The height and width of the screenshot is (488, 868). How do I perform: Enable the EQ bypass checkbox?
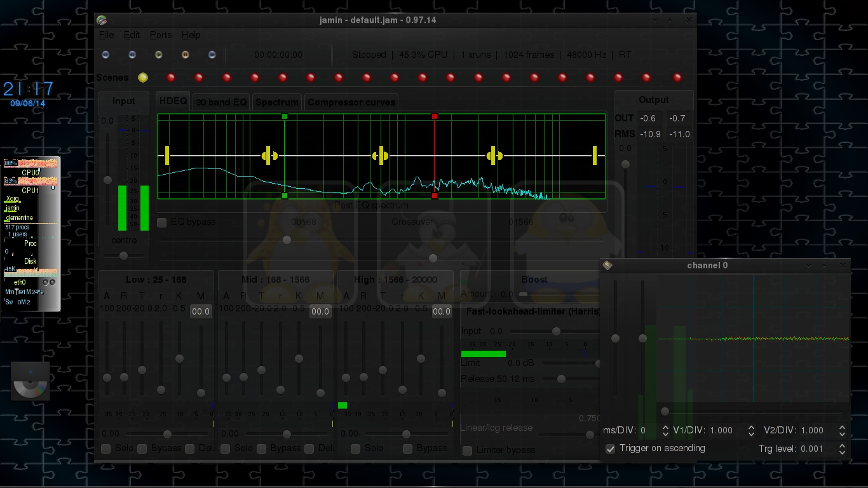[x=162, y=222]
